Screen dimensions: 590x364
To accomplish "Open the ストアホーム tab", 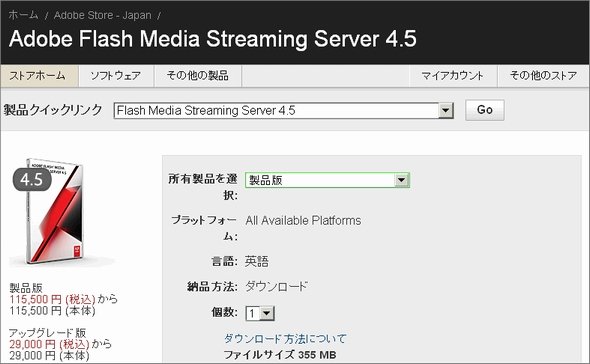I will 39,76.
